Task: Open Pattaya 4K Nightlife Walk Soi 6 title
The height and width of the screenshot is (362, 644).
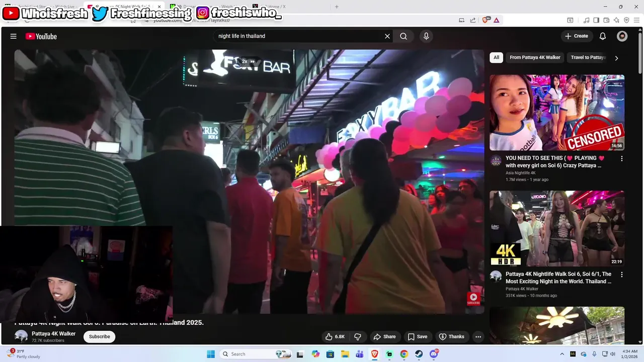Action: point(558,278)
